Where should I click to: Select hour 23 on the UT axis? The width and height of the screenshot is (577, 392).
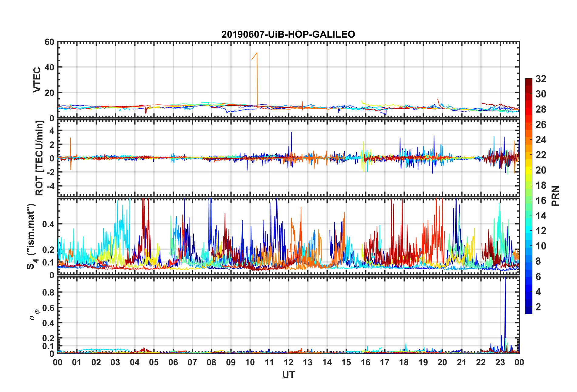[500, 362]
